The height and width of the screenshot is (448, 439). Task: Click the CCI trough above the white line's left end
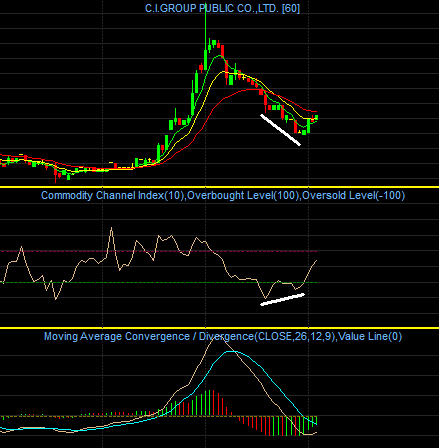(266, 298)
